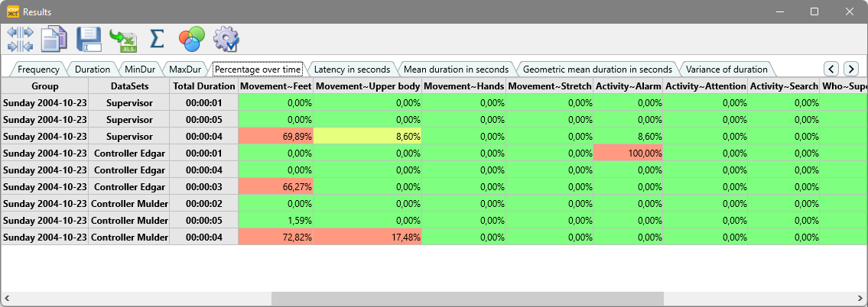Click the copy results documents icon
The image size is (868, 307).
[x=54, y=39]
